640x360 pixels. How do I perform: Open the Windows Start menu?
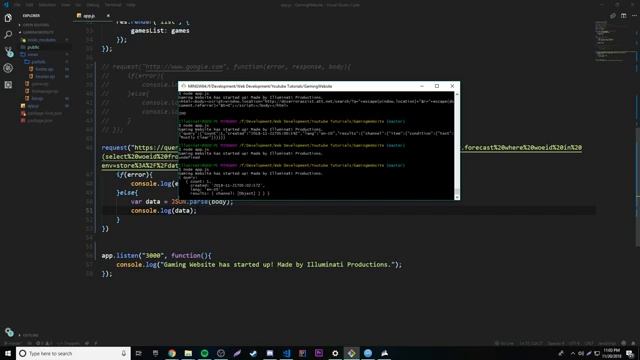tap(8, 353)
